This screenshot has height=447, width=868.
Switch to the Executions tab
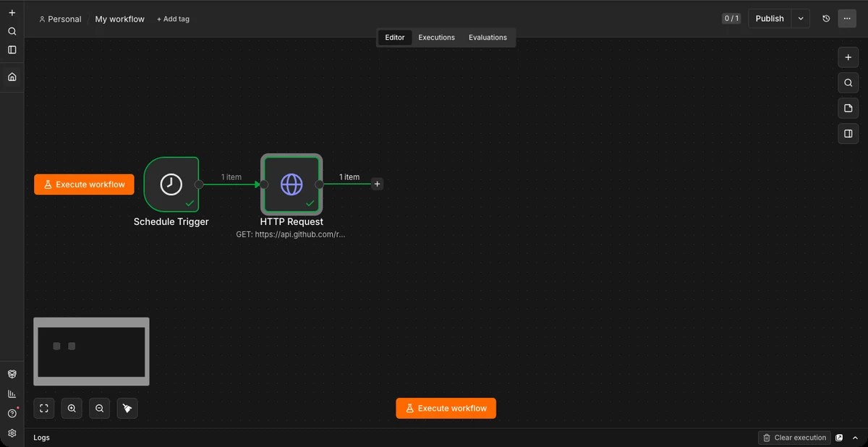click(437, 38)
